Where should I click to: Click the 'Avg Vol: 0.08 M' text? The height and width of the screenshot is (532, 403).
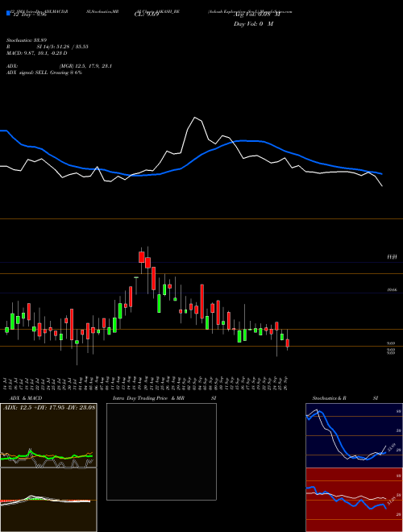(257, 15)
